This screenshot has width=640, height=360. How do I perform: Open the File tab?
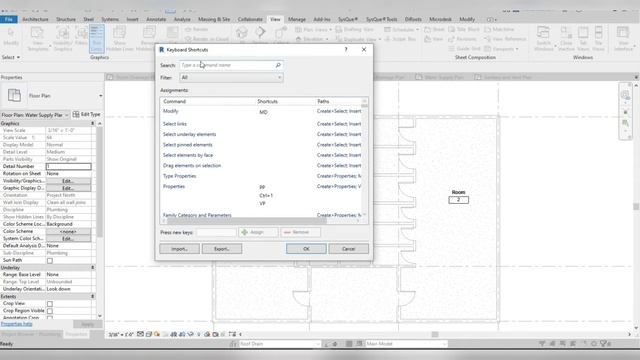point(9,19)
